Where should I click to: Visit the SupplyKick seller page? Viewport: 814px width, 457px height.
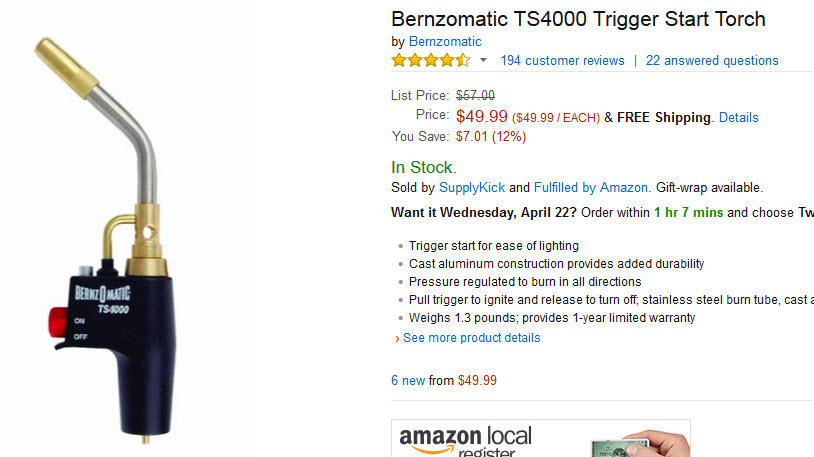pos(471,187)
